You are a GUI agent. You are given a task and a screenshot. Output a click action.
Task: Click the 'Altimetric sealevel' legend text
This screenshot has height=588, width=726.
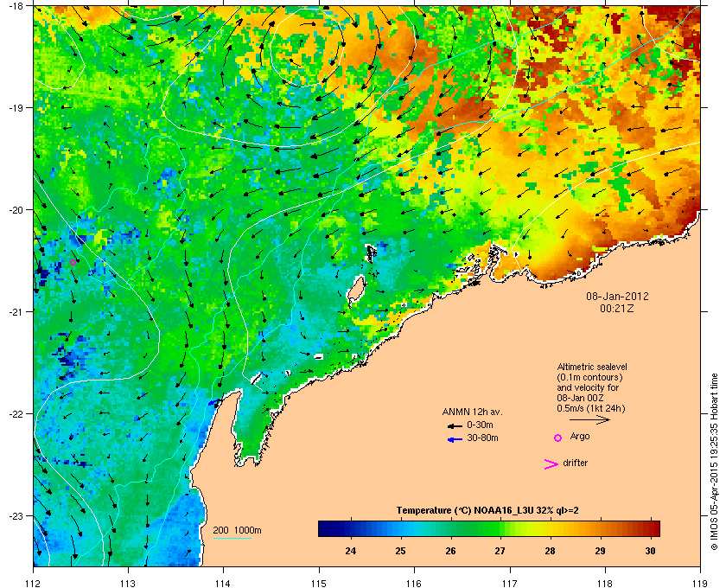592,367
